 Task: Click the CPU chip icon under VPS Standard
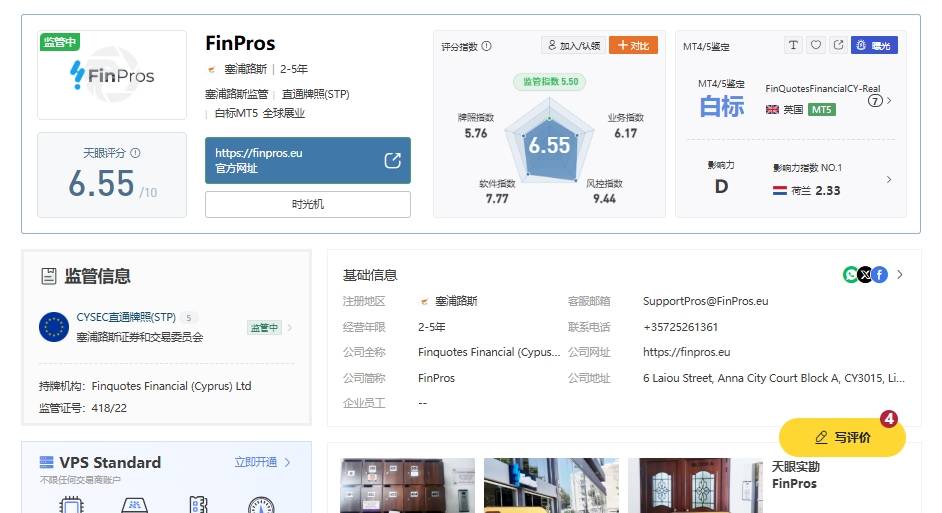click(71, 506)
